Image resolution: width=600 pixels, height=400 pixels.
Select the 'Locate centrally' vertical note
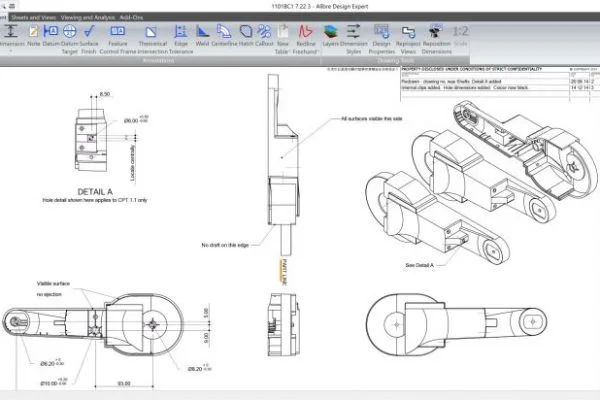point(132,163)
